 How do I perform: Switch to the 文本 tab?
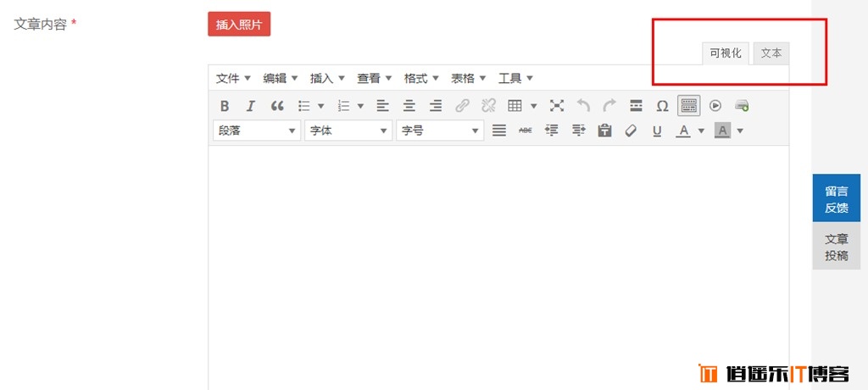[x=771, y=53]
